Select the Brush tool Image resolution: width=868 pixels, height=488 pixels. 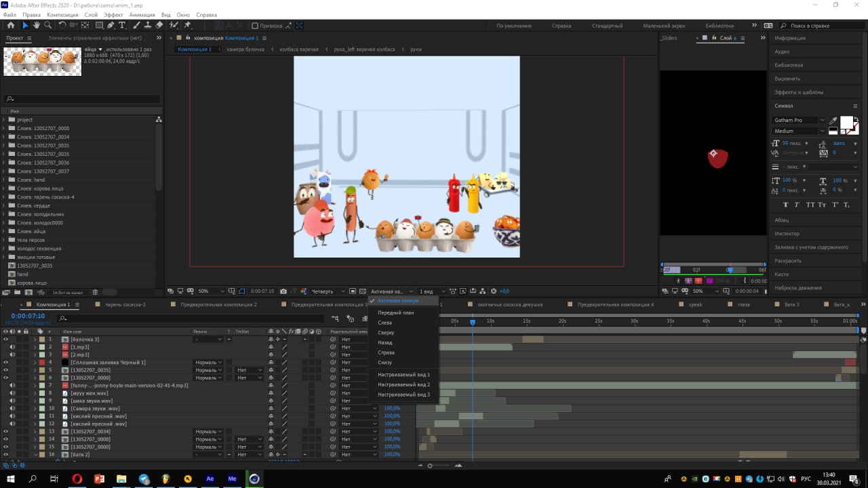[137, 25]
